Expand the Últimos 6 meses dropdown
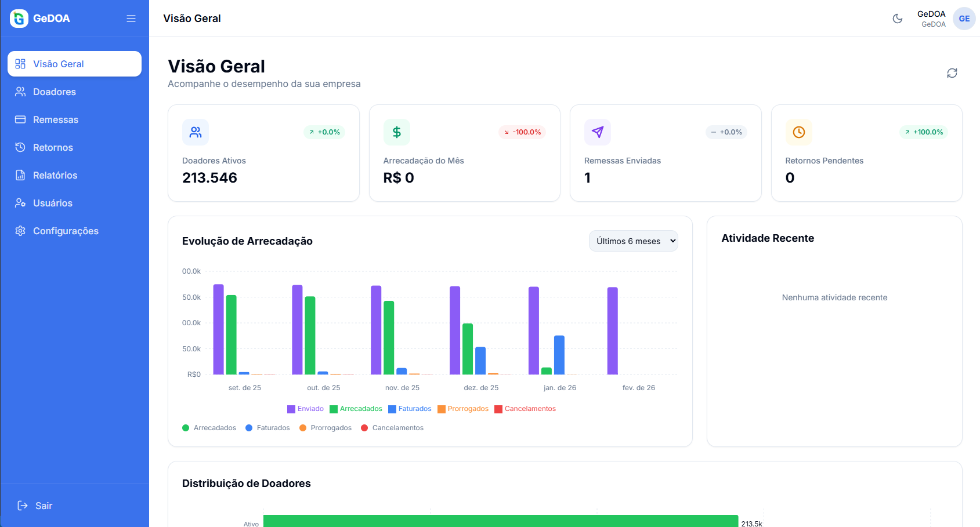Image resolution: width=980 pixels, height=527 pixels. click(633, 241)
